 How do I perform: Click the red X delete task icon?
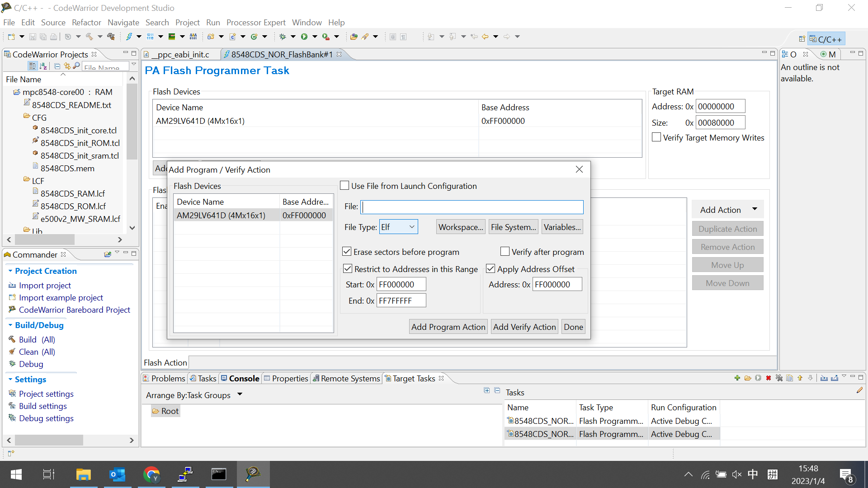(769, 378)
